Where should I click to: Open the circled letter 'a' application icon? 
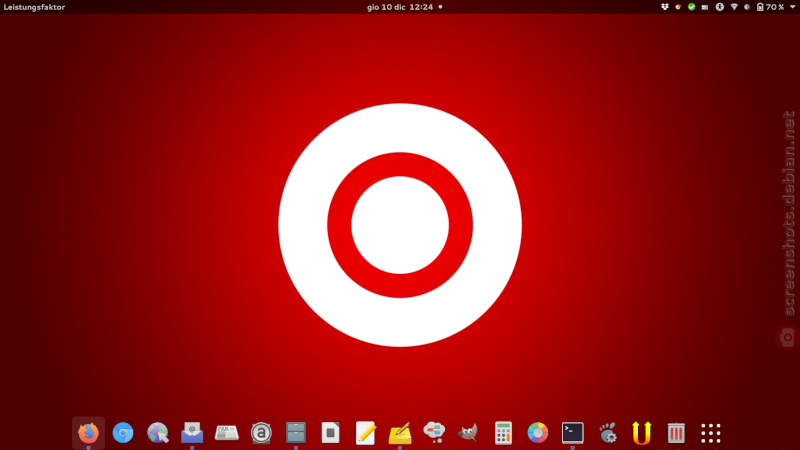261,433
